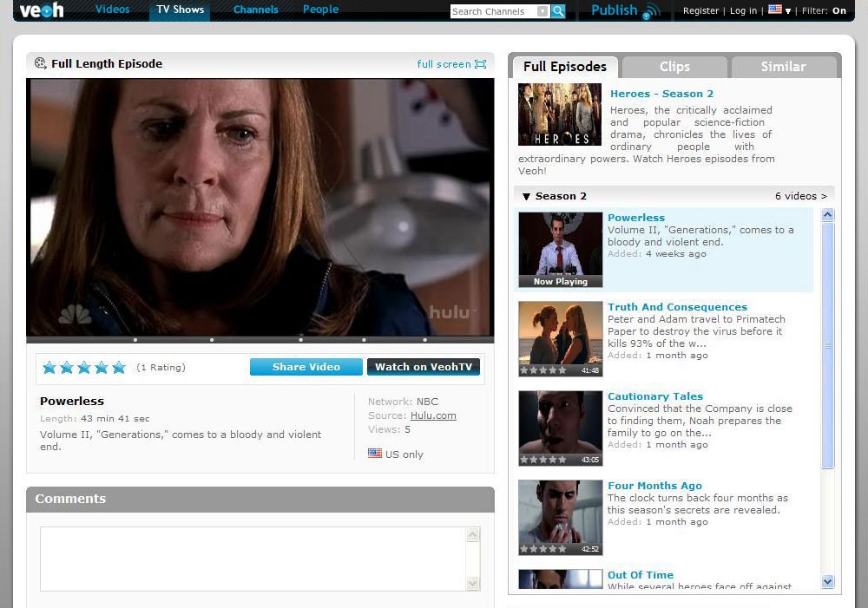Viewport: 868px width, 608px height.
Task: Open the Out Of Time title link
Action: click(641, 575)
